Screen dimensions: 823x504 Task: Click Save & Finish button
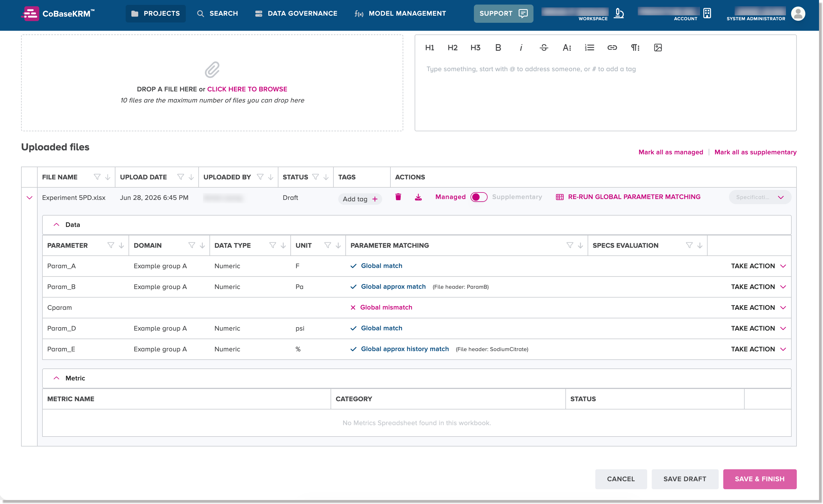(759, 479)
